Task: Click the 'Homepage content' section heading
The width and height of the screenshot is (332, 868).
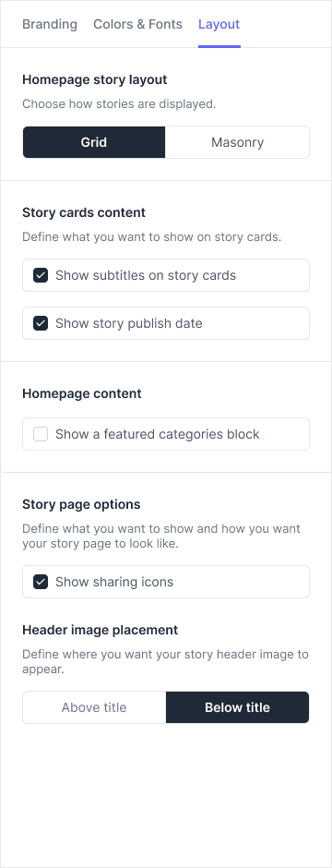Action: [x=82, y=393]
